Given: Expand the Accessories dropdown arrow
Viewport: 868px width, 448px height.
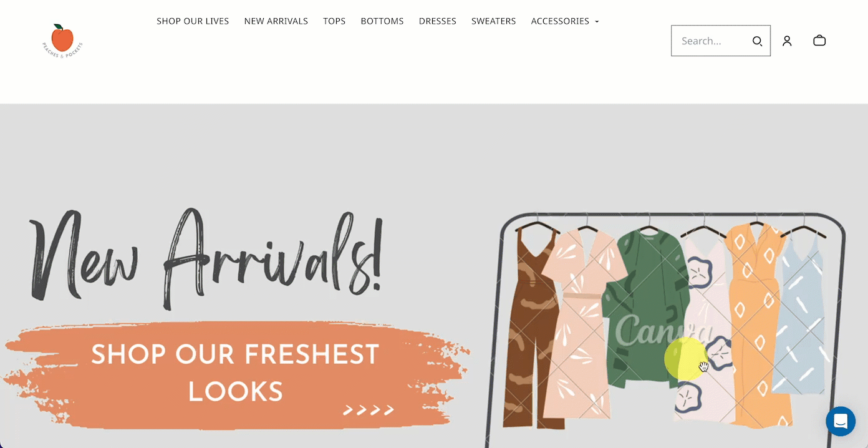Looking at the screenshot, I should (597, 22).
